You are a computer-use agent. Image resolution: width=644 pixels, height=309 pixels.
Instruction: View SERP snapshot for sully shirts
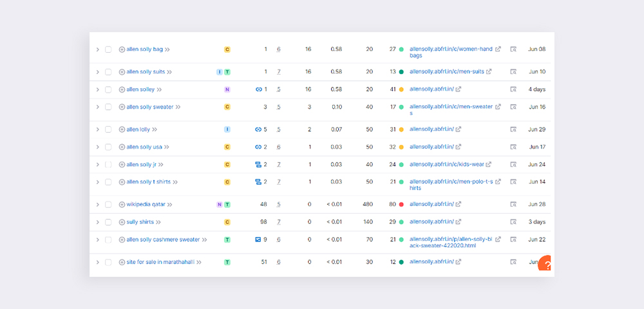point(513,222)
